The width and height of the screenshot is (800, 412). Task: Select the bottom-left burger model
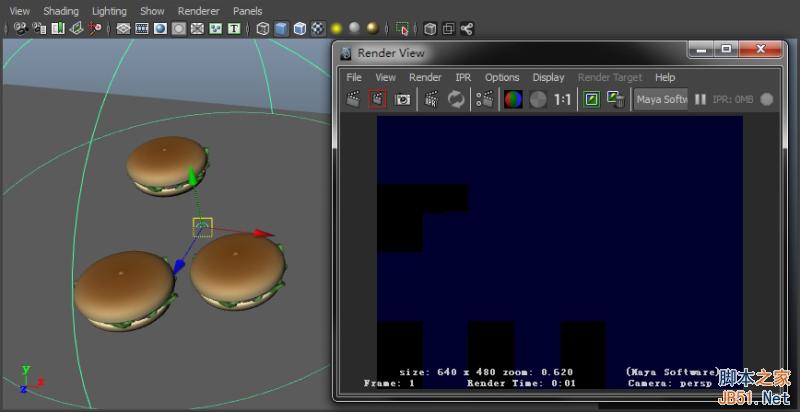tap(124, 291)
